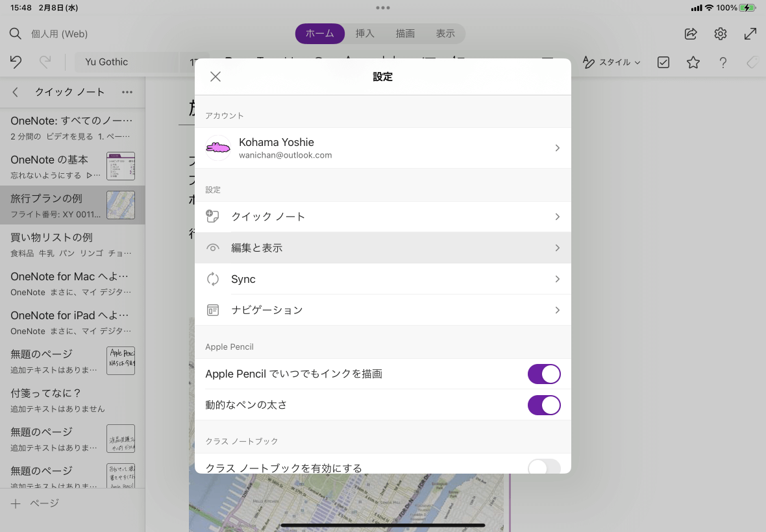Expand the ナビゲーション row chevron
Viewport: 766px width, 532px height.
tap(558, 310)
